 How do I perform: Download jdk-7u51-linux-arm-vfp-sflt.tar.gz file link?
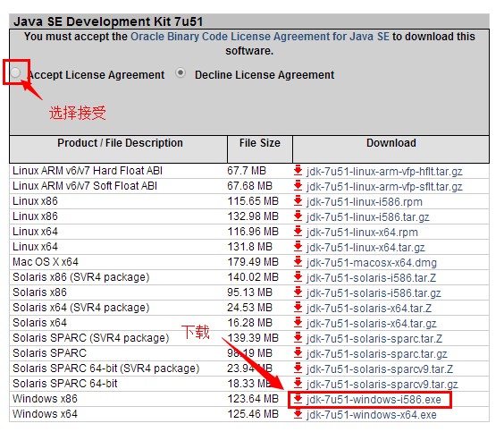point(384,187)
